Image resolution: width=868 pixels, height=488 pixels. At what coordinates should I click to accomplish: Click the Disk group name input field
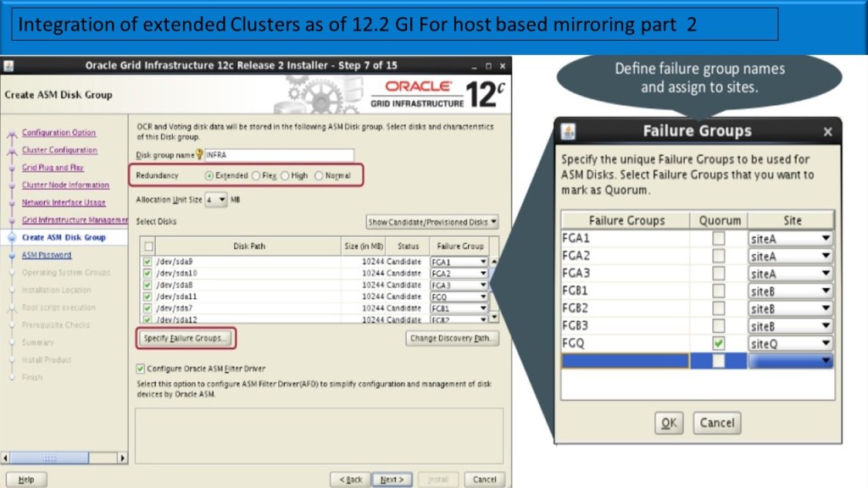(x=279, y=155)
